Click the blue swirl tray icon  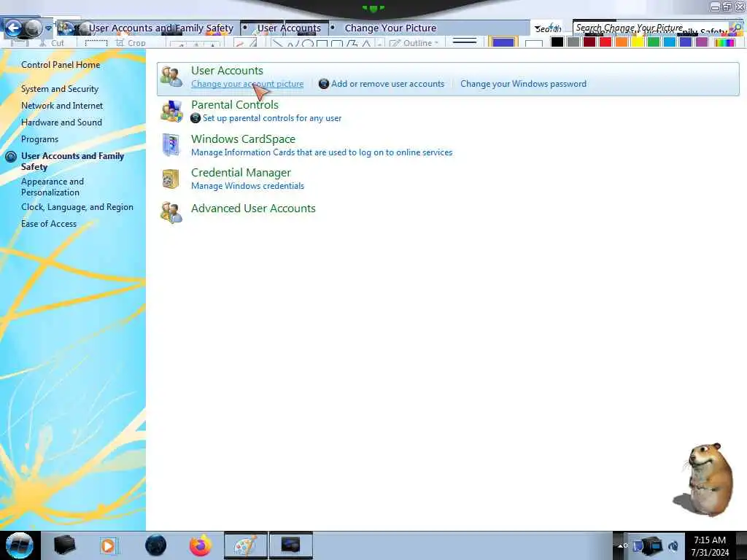673,546
